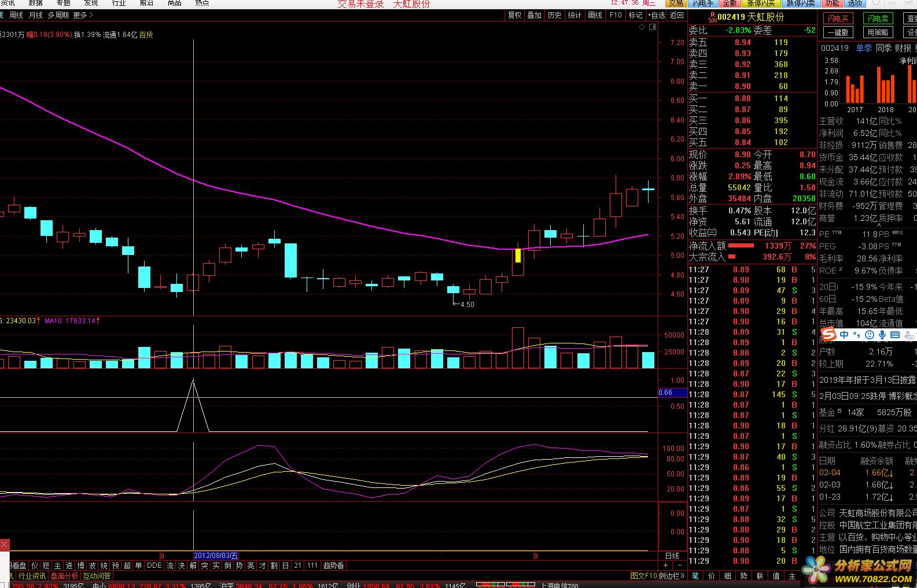Select the 势 trend tab
Viewport: 917px width, 588px height.
743,576
